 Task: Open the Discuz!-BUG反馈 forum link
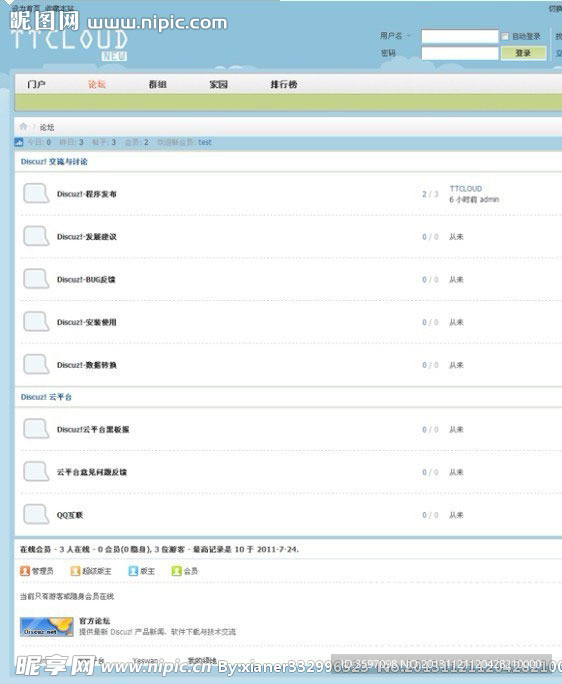(x=86, y=279)
